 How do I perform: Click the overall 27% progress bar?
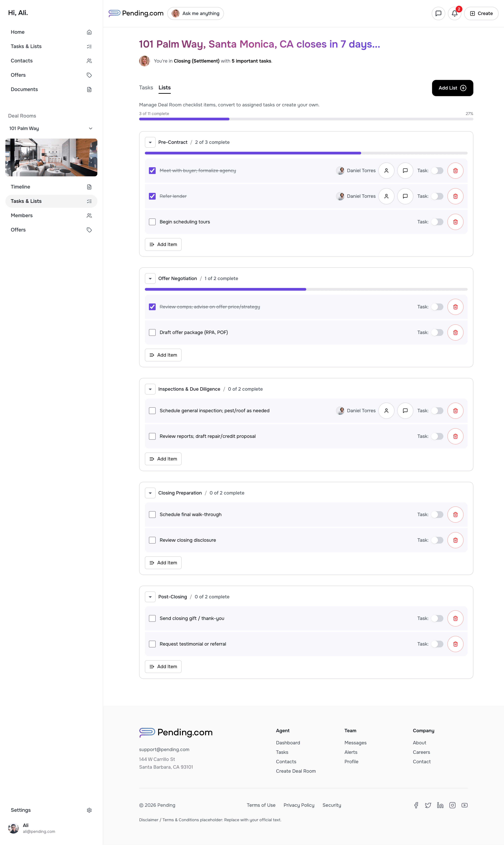click(x=306, y=119)
